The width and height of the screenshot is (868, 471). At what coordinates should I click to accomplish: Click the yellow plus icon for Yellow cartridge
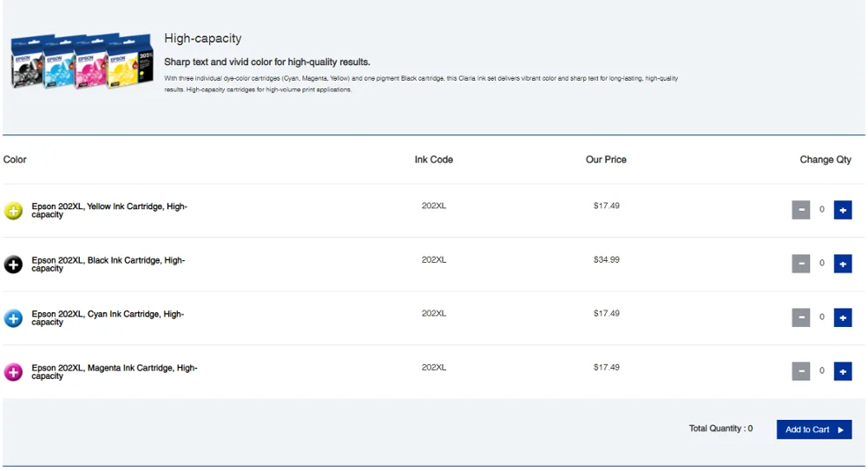tap(13, 211)
